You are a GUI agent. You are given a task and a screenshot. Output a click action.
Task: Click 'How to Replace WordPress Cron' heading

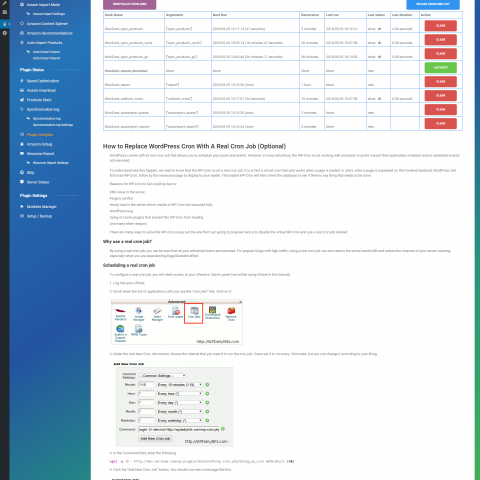pos(194,146)
